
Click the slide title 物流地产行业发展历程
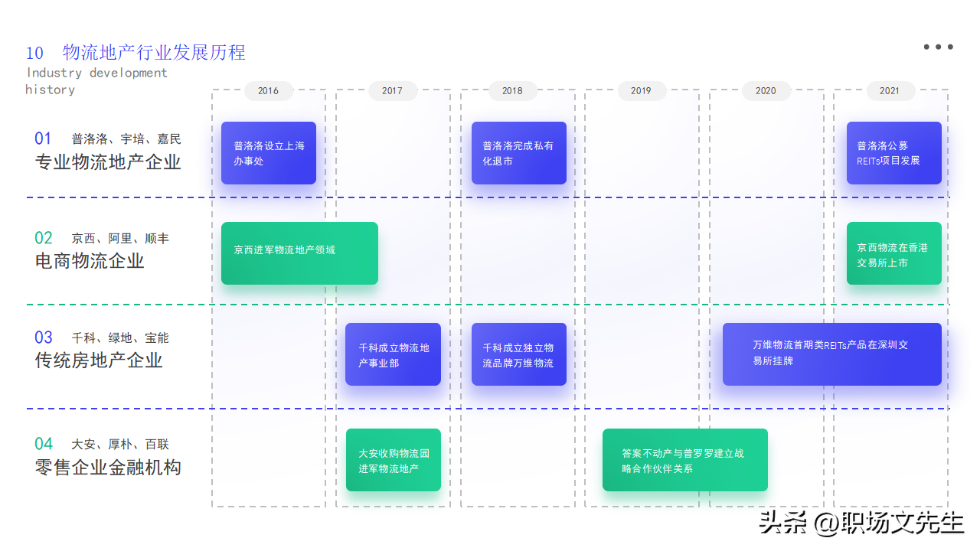click(154, 52)
